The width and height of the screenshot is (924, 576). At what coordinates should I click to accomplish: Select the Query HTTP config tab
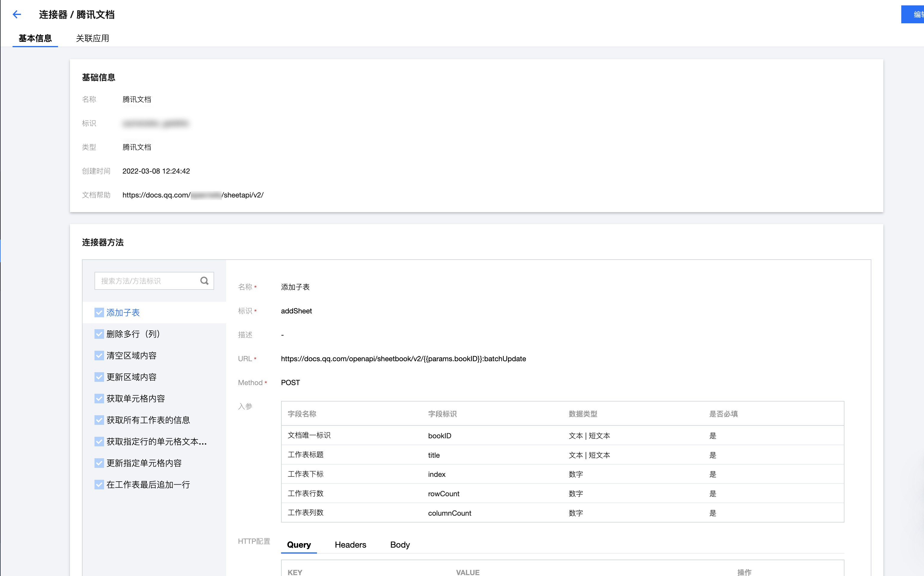pyautogui.click(x=299, y=545)
